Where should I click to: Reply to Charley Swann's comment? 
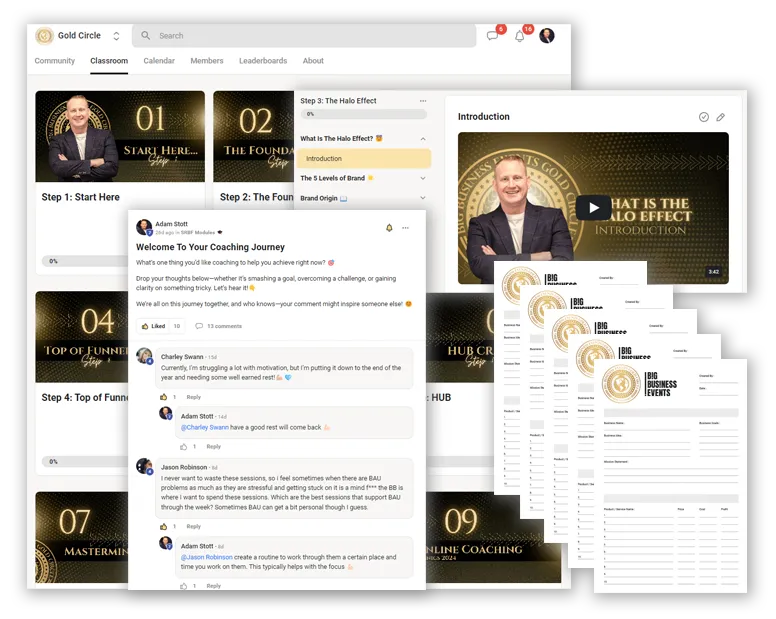coord(194,397)
